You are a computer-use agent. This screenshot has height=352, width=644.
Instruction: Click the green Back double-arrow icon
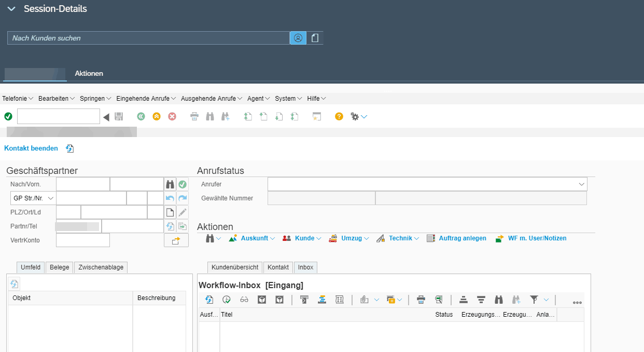[141, 116]
